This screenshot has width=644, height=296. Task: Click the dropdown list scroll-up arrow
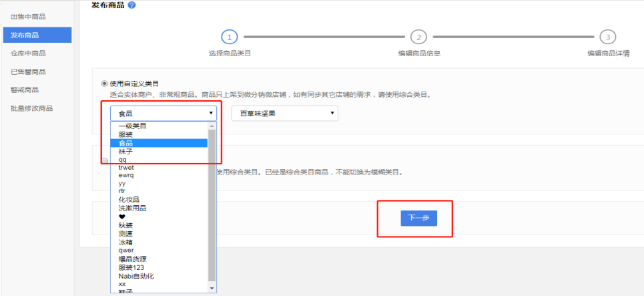(x=212, y=126)
